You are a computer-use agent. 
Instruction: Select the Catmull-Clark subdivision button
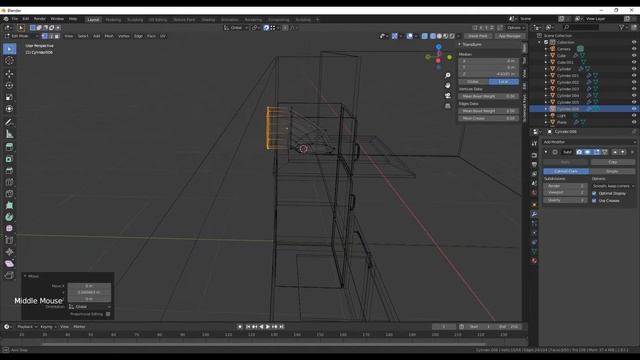[566, 171]
